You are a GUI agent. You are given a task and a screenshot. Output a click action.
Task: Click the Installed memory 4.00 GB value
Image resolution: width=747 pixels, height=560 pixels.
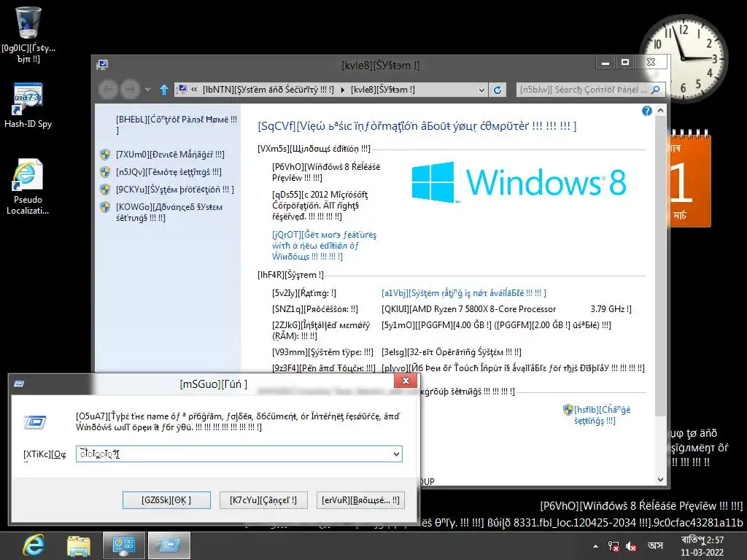click(496, 324)
